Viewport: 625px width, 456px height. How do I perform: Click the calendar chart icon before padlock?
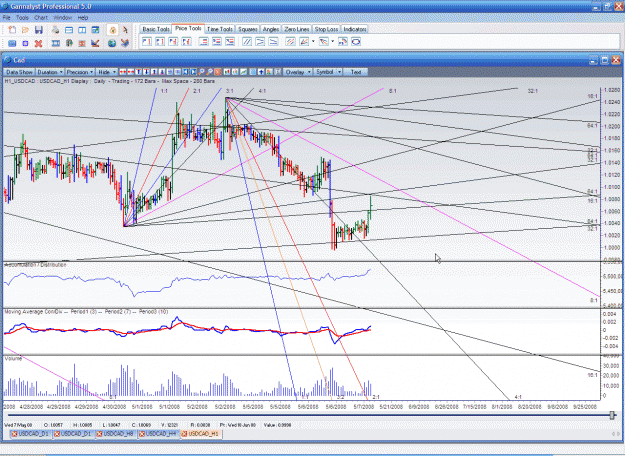(95, 30)
